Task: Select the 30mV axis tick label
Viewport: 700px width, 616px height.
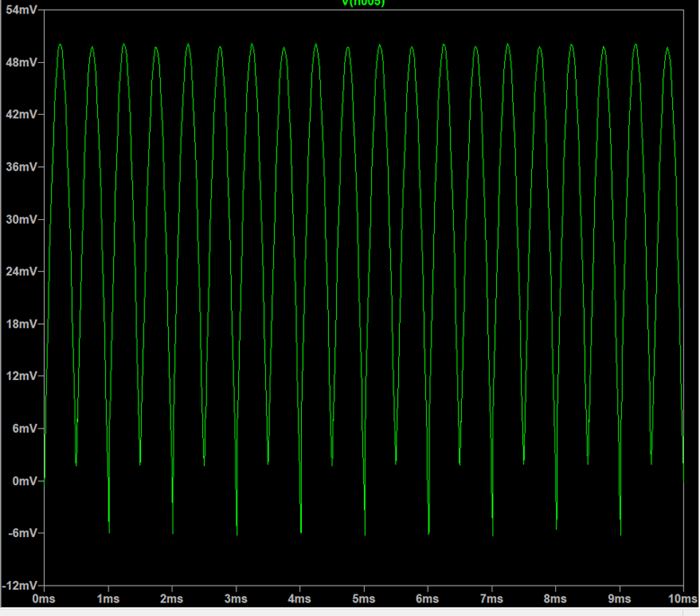Action: (21, 219)
